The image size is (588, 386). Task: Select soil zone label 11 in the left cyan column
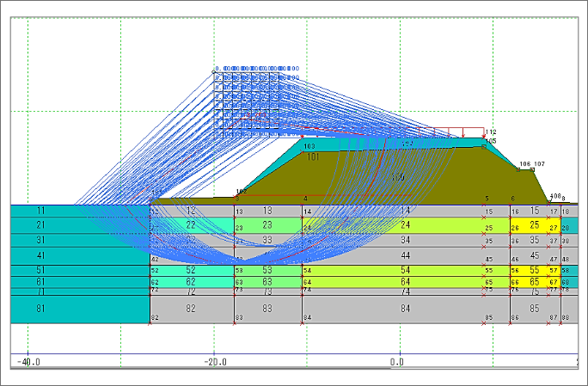(x=40, y=211)
